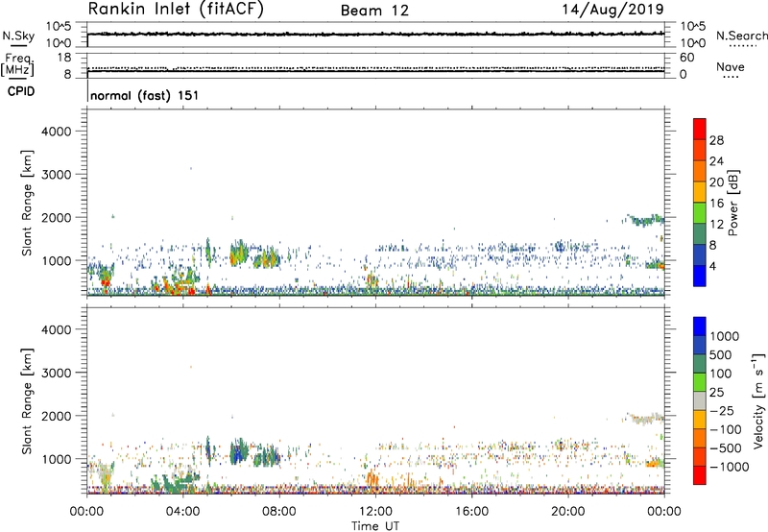Click the "Rankin Inlet (fitACF)" title
This screenshot has height=532, width=768.
[x=176, y=10]
